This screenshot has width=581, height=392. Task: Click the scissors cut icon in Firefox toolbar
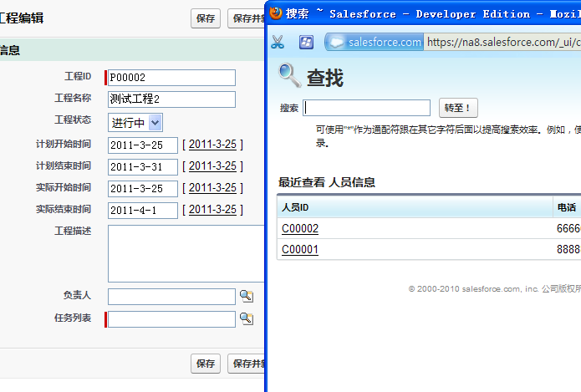[x=278, y=42]
